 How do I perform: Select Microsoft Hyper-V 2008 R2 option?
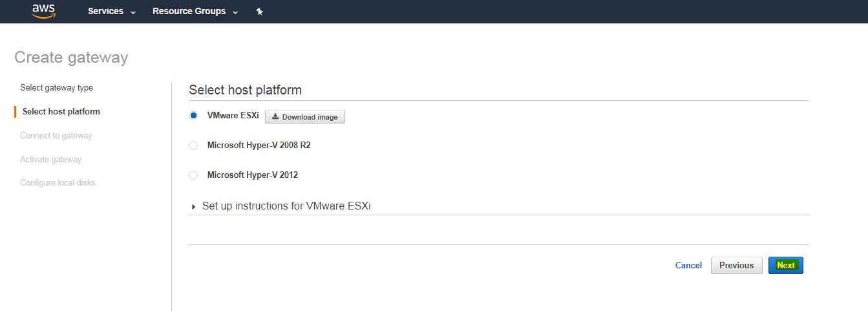[193, 145]
